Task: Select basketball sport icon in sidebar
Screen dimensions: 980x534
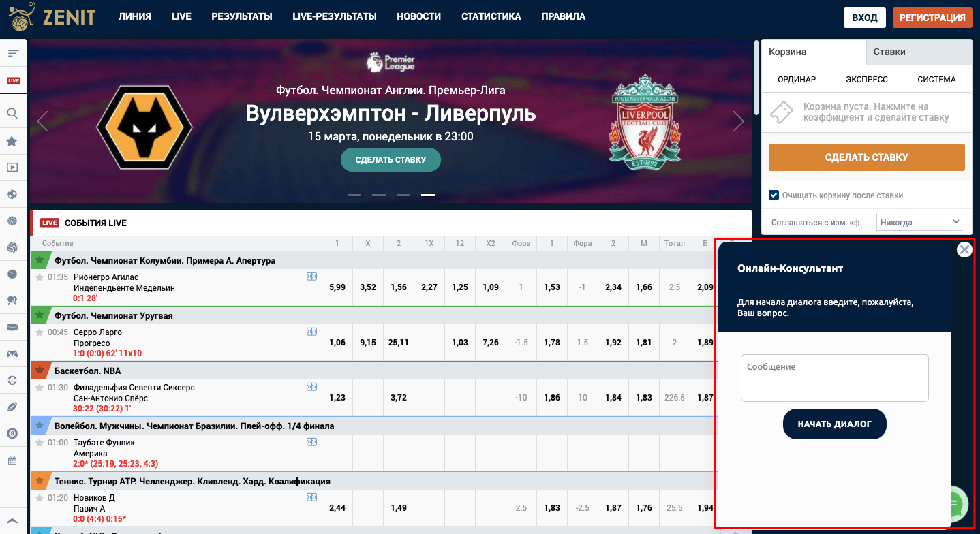Action: click(12, 221)
